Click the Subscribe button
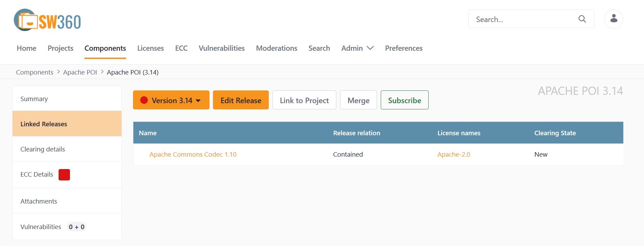The image size is (644, 246). (405, 100)
